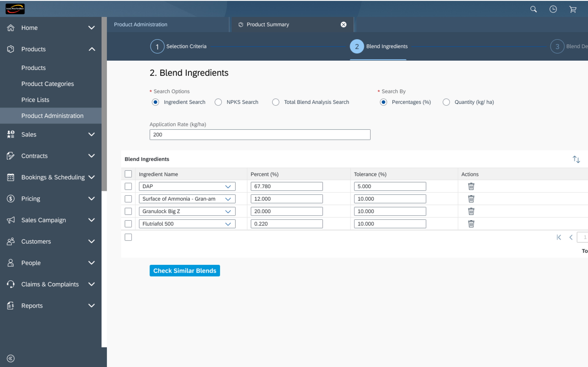Select Percentages (%) radio button
Viewport: 588px width, 367px height.
point(383,102)
